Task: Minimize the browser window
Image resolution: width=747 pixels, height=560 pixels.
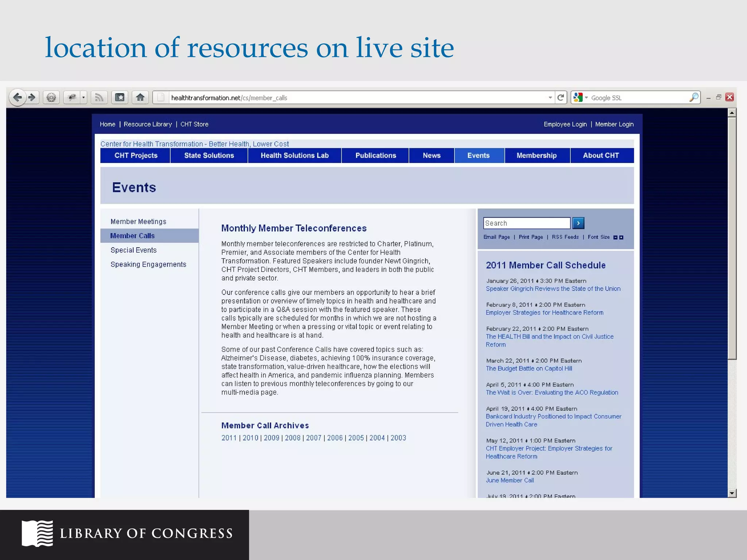Action: [x=708, y=98]
